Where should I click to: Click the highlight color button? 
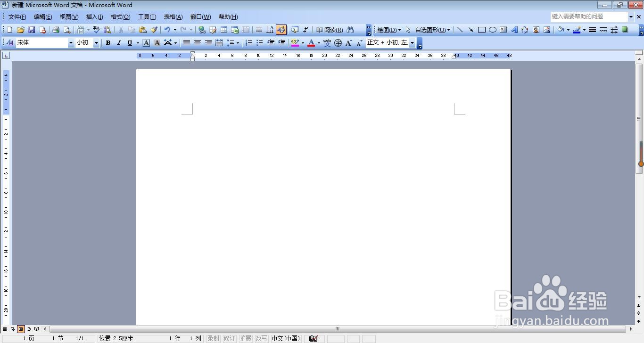click(295, 43)
